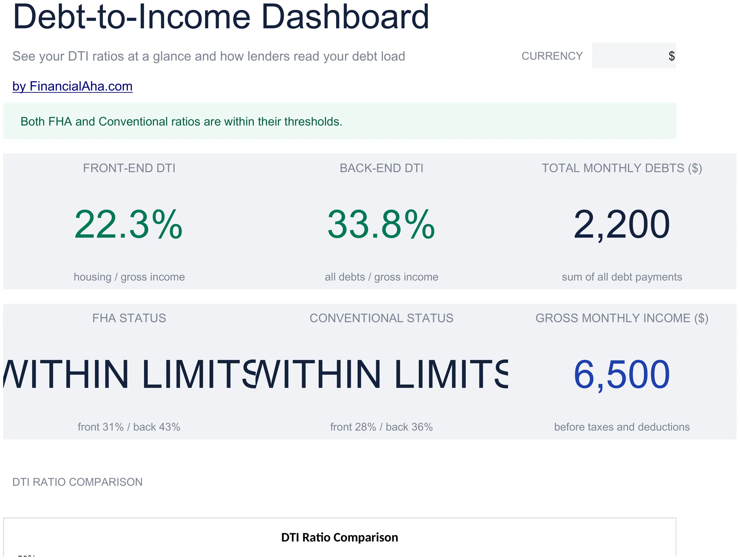740x560 pixels.
Task: Click the FHA WITHIN LIMITS status value
Action: pos(130,374)
